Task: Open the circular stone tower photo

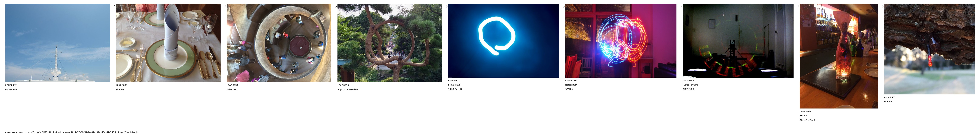Action: 279,43
